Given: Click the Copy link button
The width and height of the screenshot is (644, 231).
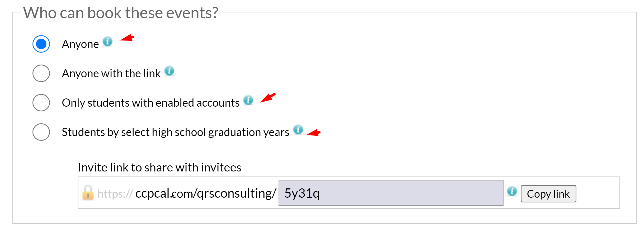Looking at the screenshot, I should [548, 194].
